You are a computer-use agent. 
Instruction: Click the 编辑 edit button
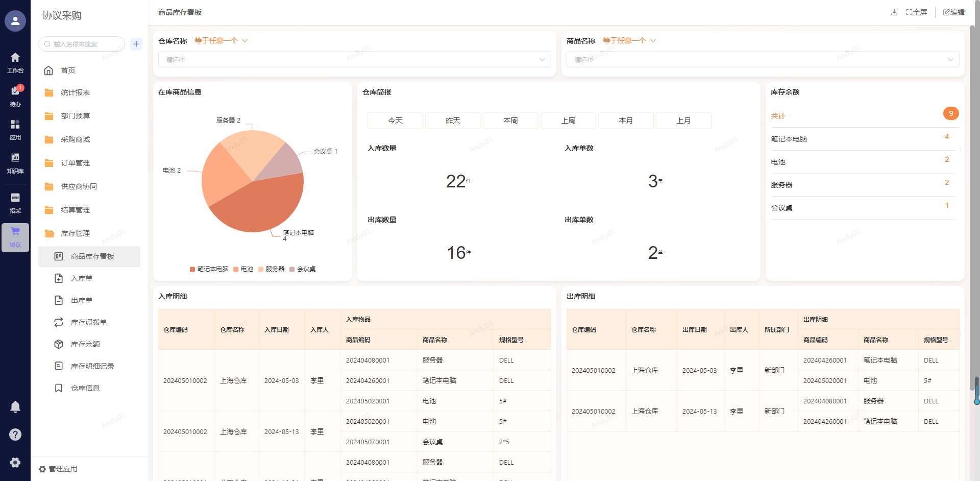pyautogui.click(x=953, y=12)
